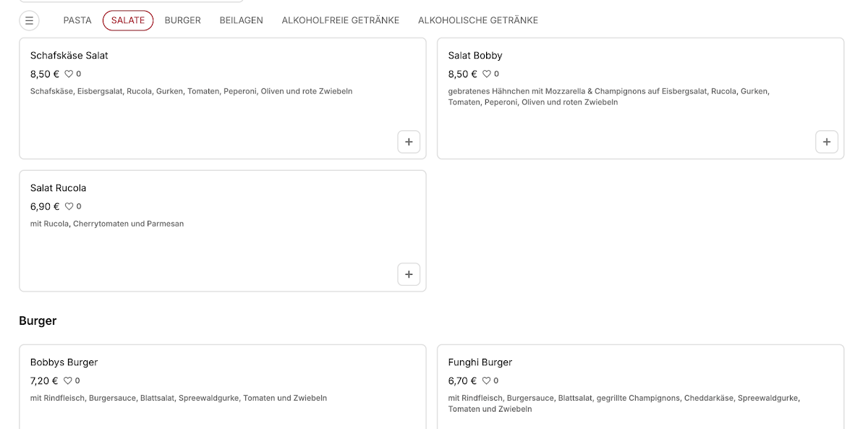
Task: Add Schafskäse Salat to cart
Action: tap(409, 142)
